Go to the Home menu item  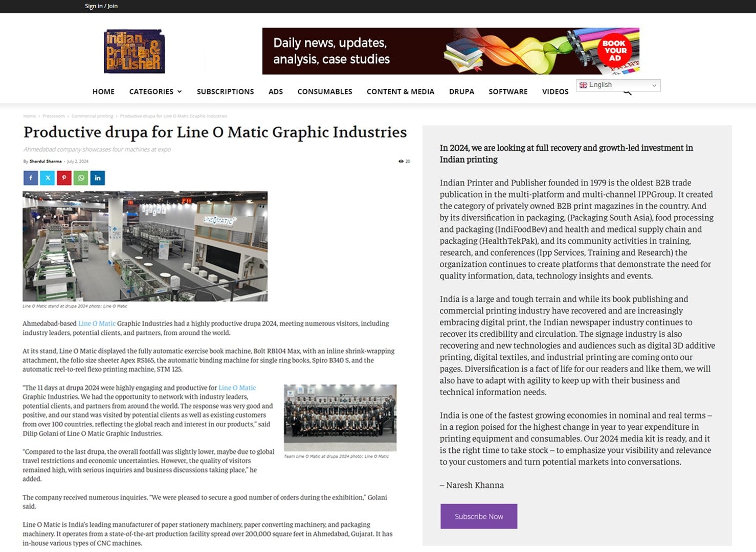(103, 91)
